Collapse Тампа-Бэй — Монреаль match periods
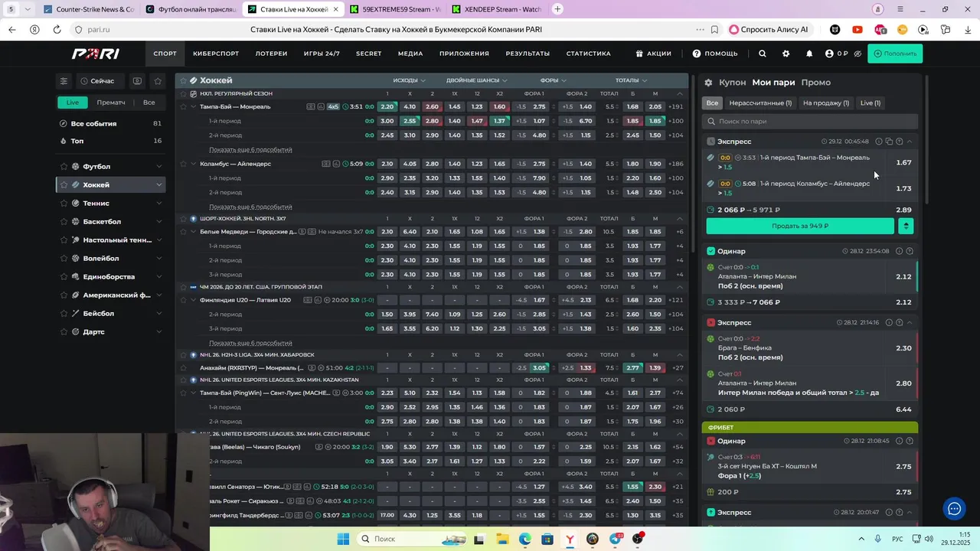980x551 pixels. (193, 106)
